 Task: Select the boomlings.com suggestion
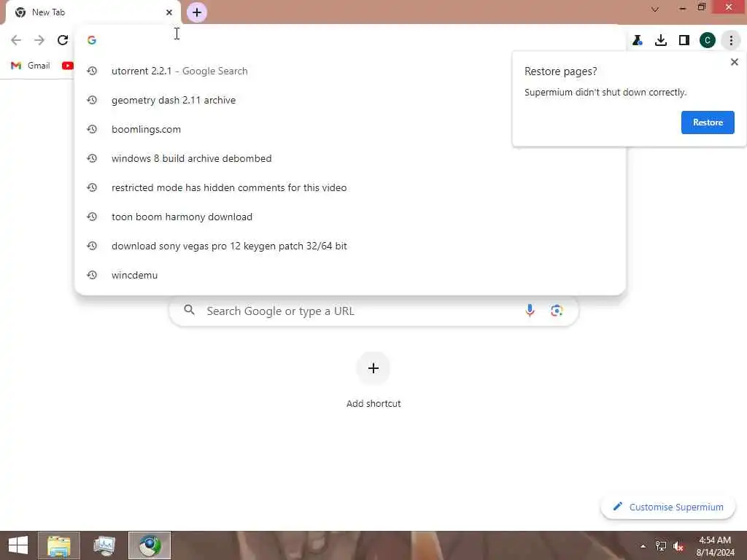pos(350,129)
